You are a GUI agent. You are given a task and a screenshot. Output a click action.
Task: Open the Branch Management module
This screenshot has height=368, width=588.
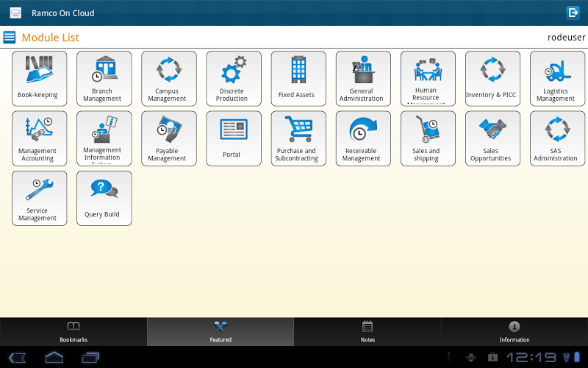point(104,79)
